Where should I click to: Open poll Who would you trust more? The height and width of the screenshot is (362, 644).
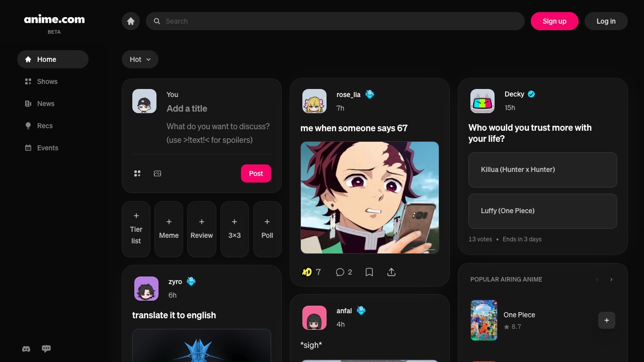[530, 133]
